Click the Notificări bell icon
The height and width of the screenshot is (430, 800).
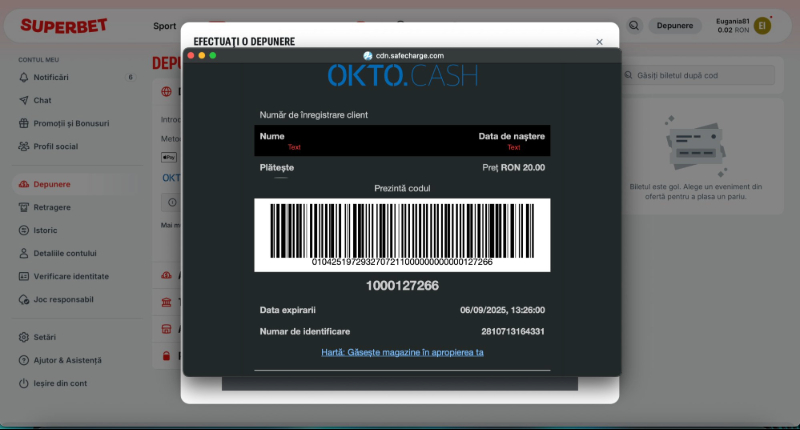click(23, 77)
